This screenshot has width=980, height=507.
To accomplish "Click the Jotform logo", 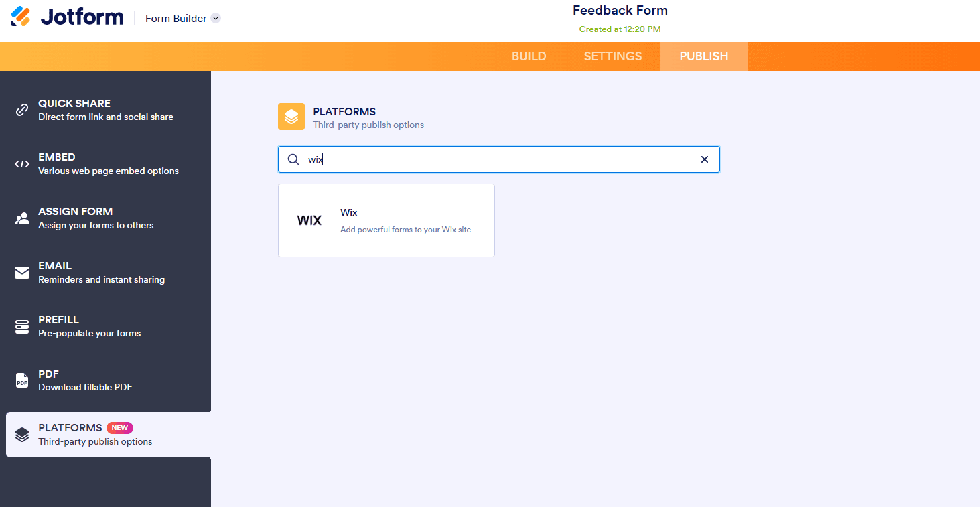I will tap(66, 16).
